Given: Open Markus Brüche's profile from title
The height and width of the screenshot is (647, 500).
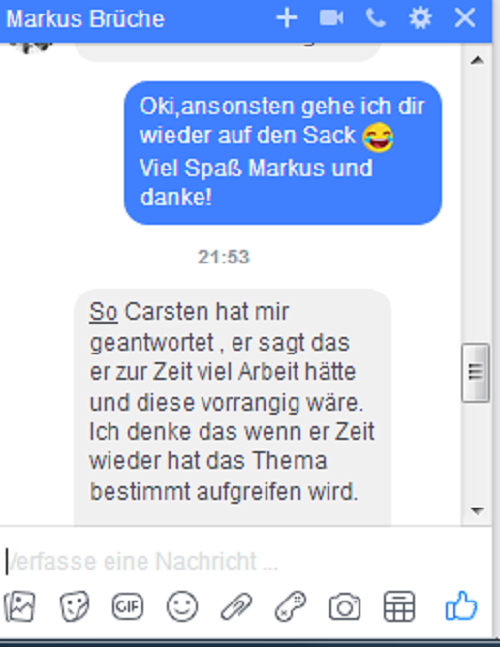Looking at the screenshot, I should pos(86,19).
